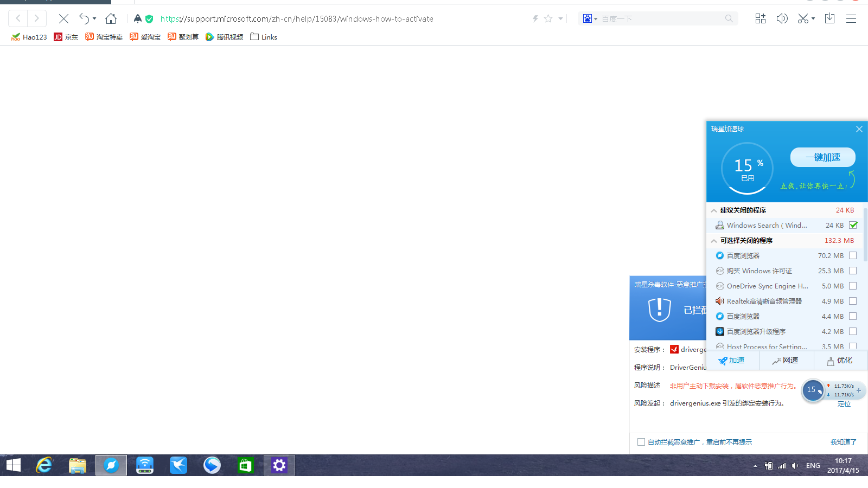
Task: Open the browser hamburger main menu
Action: [851, 18]
